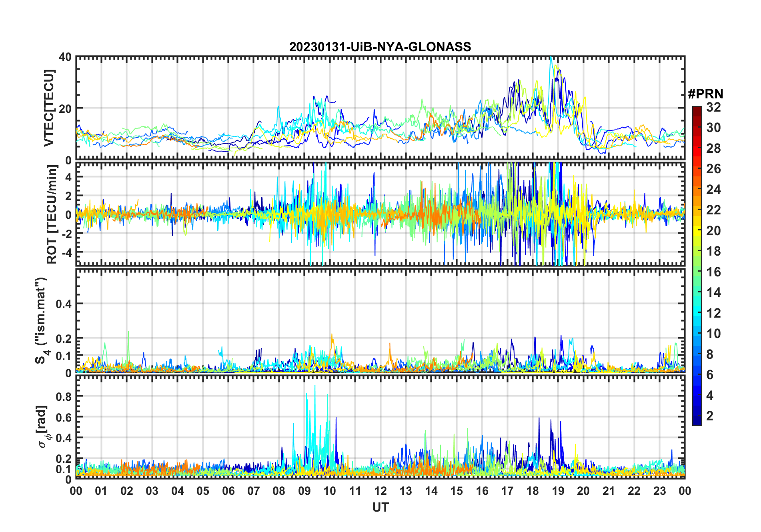The height and width of the screenshot is (532, 761).
Task: Select colorbar tick label 24
Action: (713, 190)
